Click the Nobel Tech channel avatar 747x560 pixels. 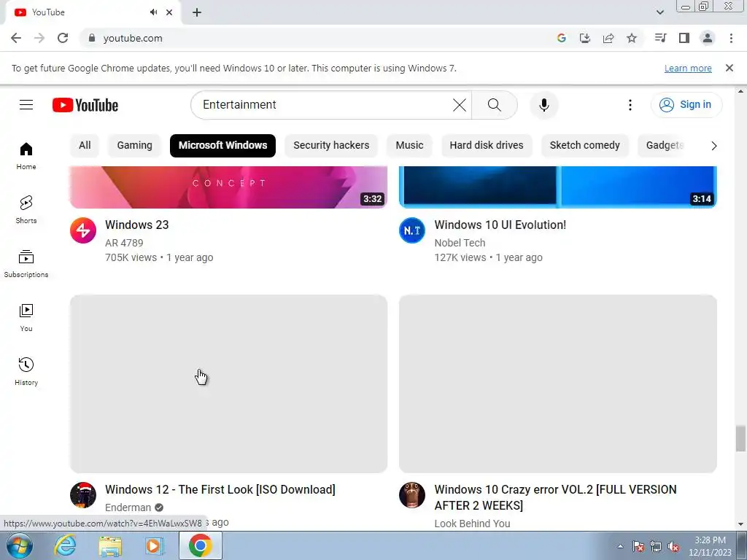(412, 230)
